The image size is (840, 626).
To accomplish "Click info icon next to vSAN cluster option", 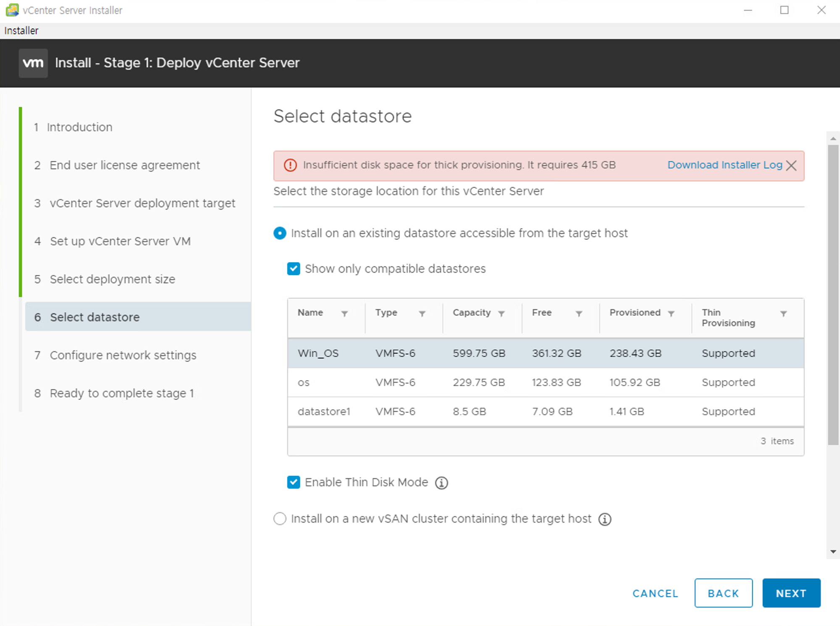I will [605, 519].
